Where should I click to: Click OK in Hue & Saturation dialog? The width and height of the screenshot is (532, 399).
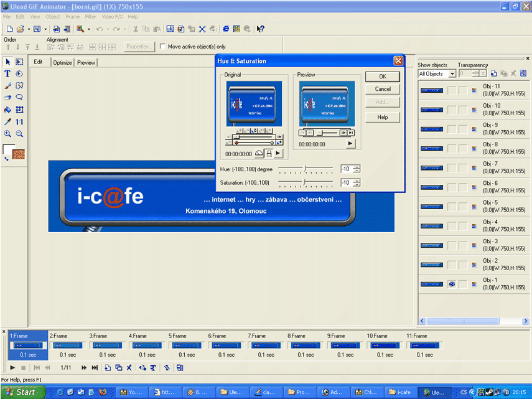pyautogui.click(x=383, y=77)
